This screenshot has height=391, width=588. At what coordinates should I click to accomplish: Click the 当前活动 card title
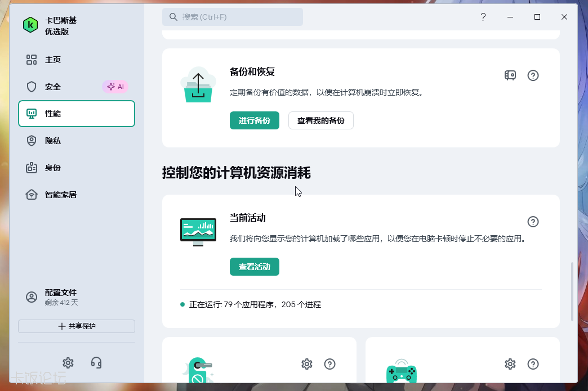coord(247,218)
